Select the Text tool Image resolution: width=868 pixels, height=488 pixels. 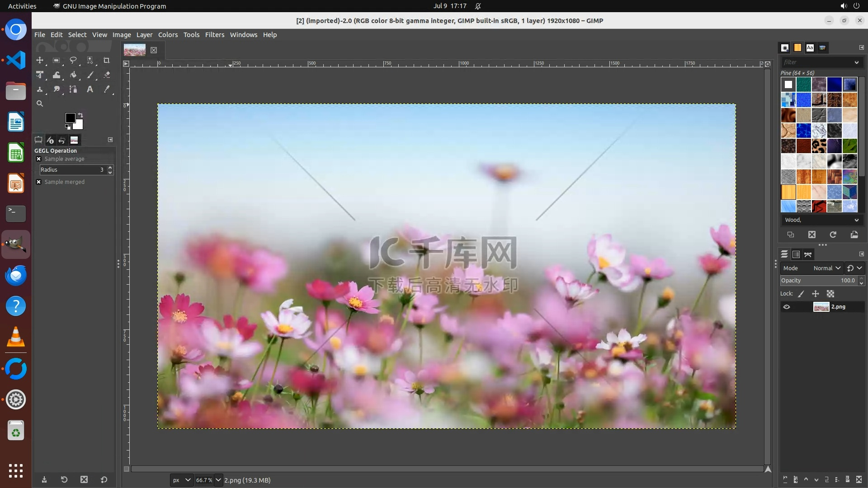(x=90, y=89)
